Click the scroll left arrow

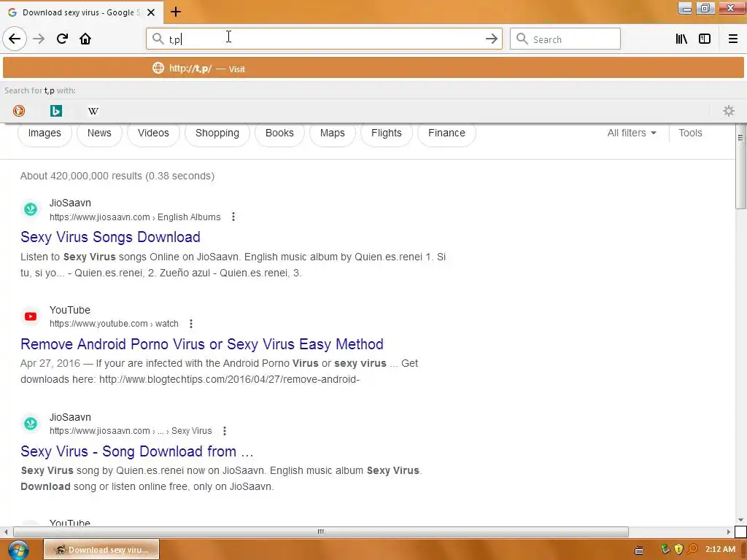[6, 532]
